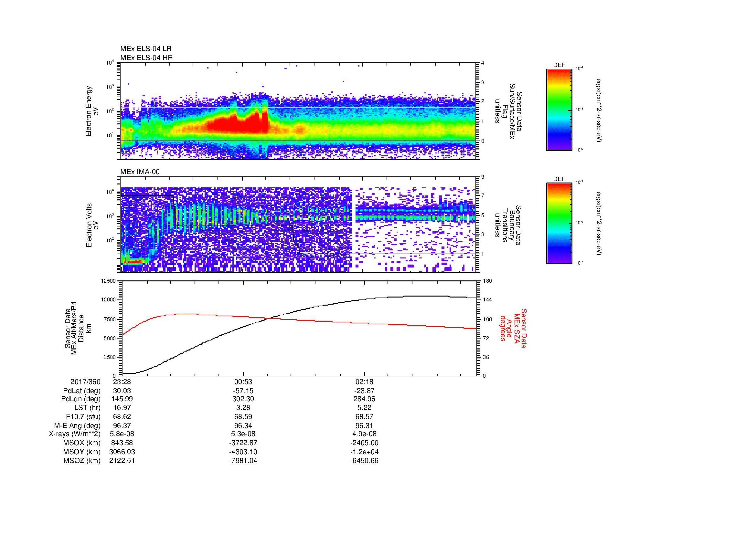This screenshot has width=756, height=534.
Task: Click the F10.7 value '68.57'
Action: (x=364, y=416)
